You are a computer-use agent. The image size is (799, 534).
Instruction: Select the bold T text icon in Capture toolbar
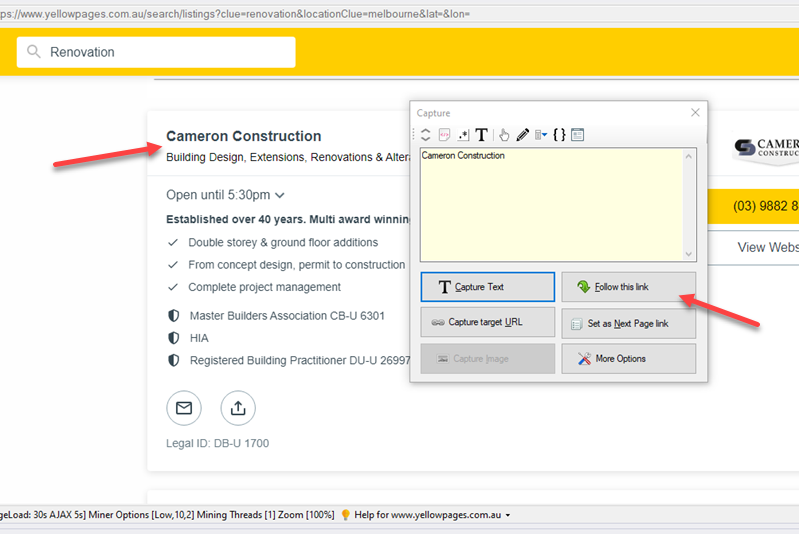click(481, 135)
